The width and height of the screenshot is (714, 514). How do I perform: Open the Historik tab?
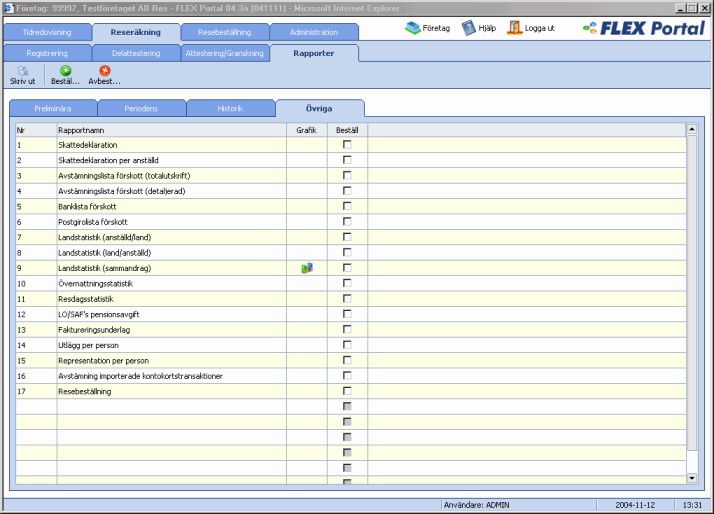click(230, 108)
